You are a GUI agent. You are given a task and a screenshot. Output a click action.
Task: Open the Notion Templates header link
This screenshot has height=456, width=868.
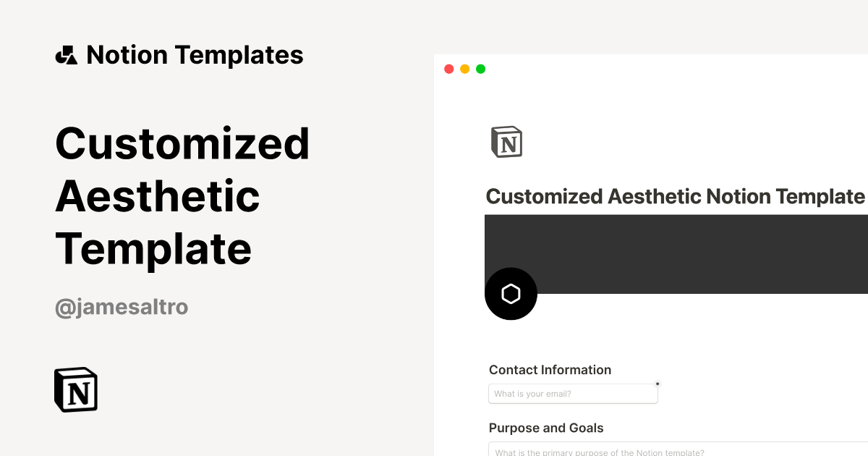point(195,55)
